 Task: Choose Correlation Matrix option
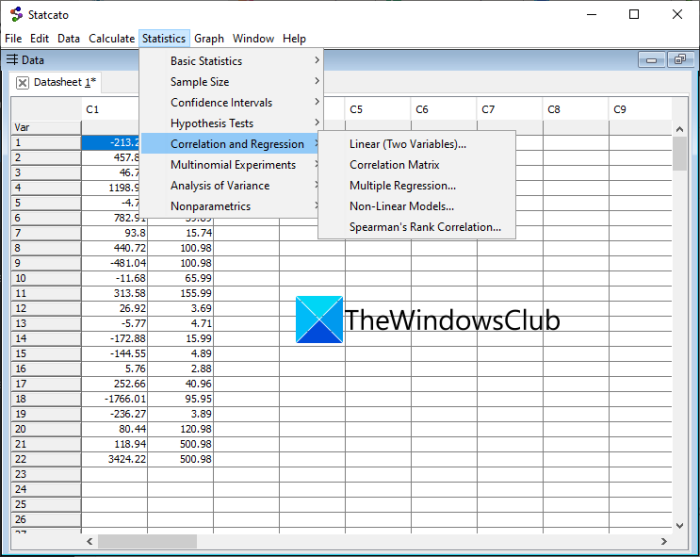tap(417, 165)
